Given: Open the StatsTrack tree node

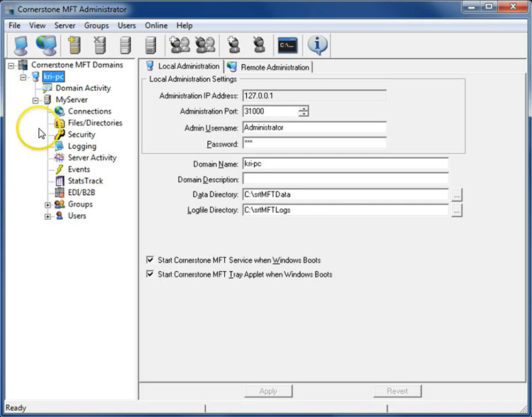Looking at the screenshot, I should pos(85,181).
